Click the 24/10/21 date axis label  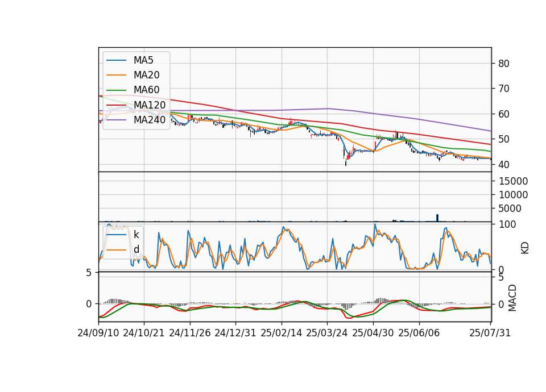click(144, 333)
